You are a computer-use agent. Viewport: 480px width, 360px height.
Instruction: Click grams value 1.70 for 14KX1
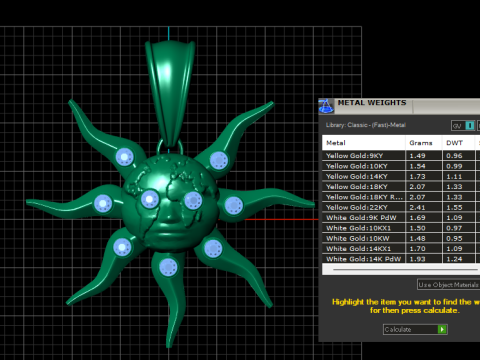tap(417, 249)
